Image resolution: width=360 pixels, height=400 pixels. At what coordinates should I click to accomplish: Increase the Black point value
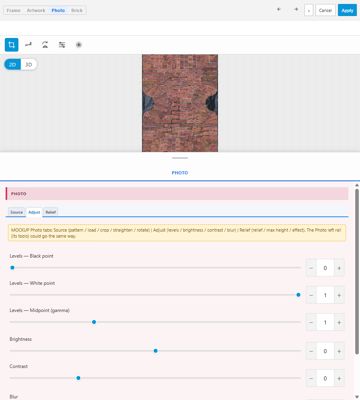pos(339,268)
